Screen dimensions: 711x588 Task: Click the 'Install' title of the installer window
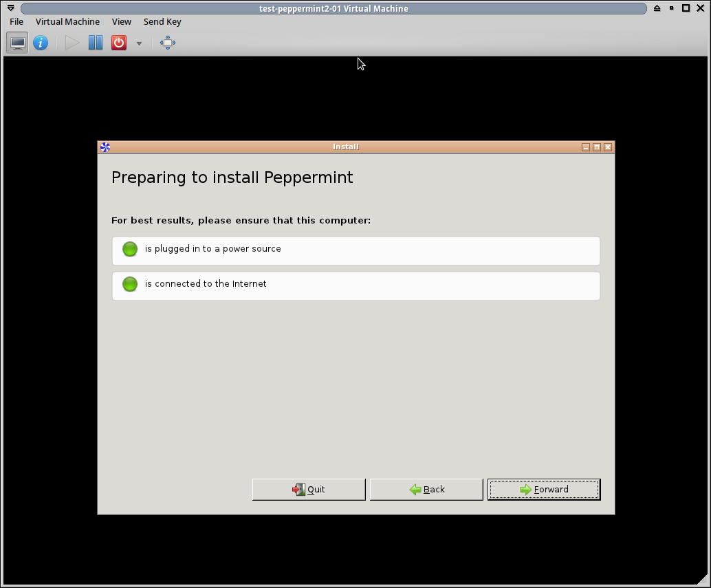346,147
